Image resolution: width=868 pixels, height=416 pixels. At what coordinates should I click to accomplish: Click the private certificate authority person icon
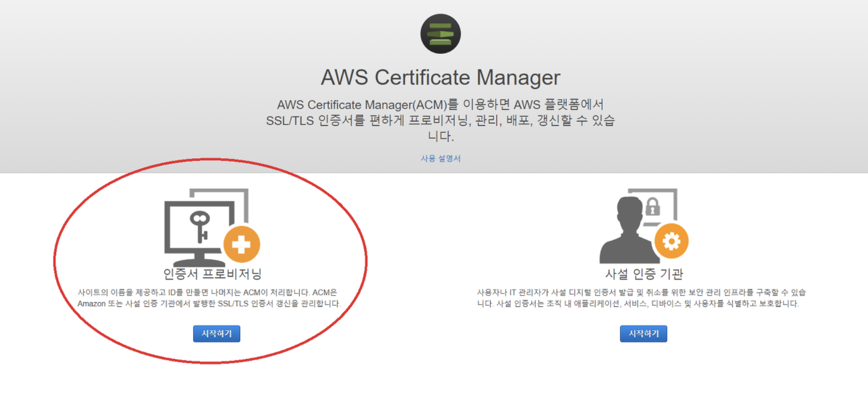coord(644,226)
